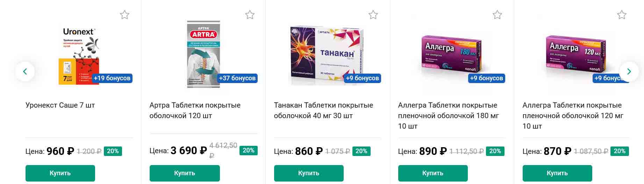The width and height of the screenshot is (644, 184).
Task: Add Аллегра 120 мг via Купить
Action: [557, 173]
